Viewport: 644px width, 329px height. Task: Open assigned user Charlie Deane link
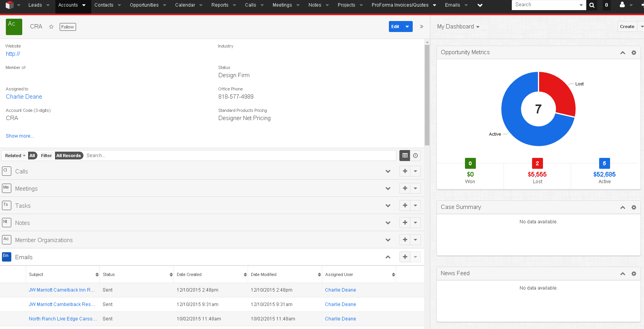[24, 97]
